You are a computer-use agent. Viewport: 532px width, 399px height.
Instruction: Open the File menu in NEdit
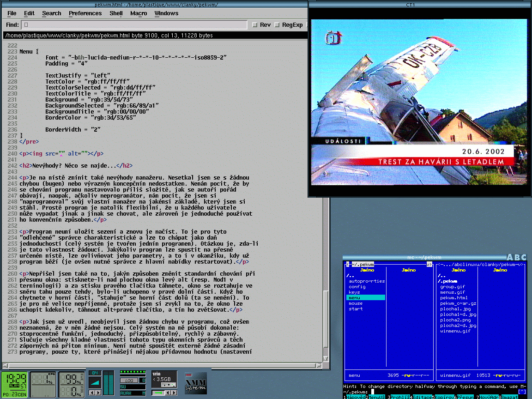point(12,13)
